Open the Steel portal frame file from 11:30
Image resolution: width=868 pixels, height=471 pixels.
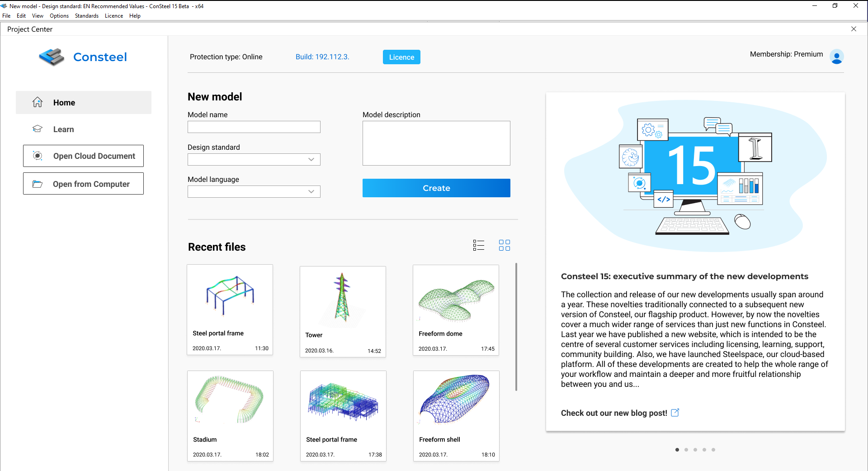[230, 309]
